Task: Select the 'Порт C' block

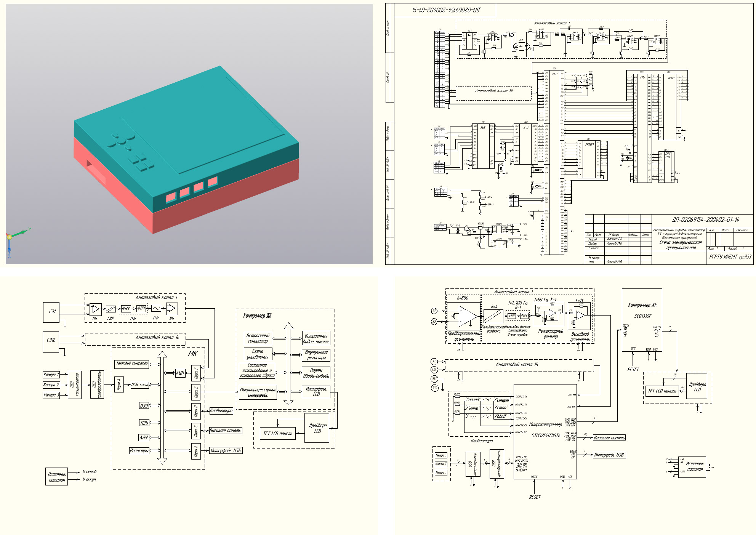Action: (x=196, y=431)
